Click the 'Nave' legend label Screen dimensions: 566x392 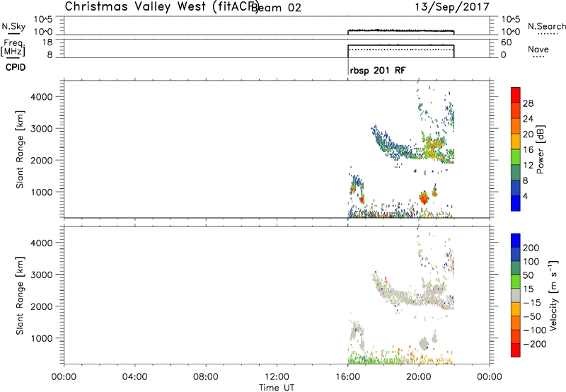pos(538,50)
